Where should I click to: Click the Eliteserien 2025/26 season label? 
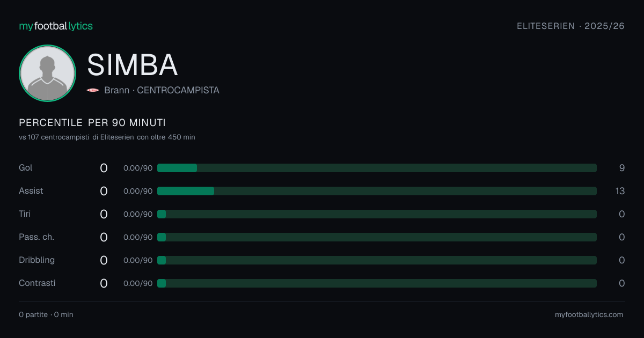tap(570, 26)
